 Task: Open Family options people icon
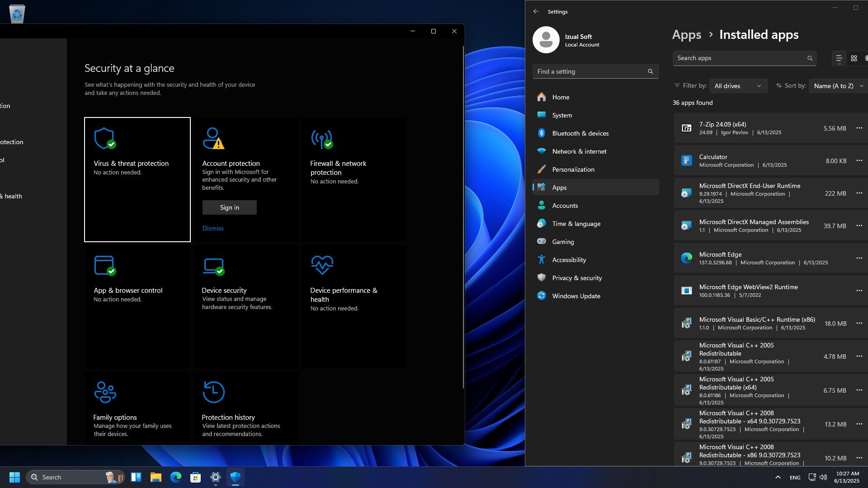(105, 392)
